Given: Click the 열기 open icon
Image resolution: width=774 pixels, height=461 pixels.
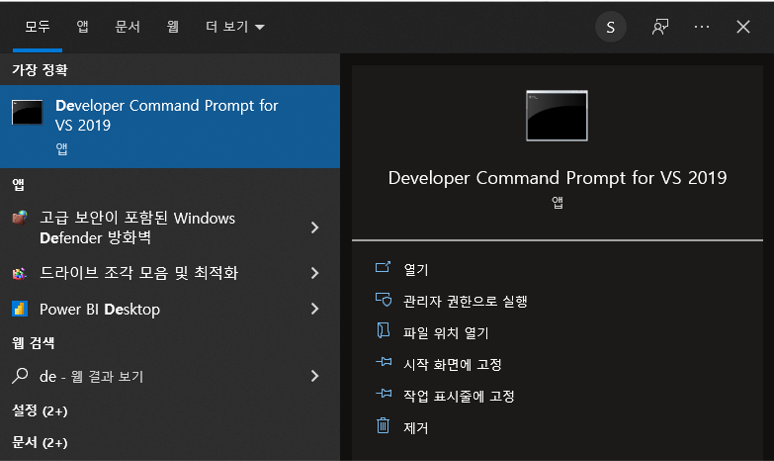Looking at the screenshot, I should click(383, 268).
